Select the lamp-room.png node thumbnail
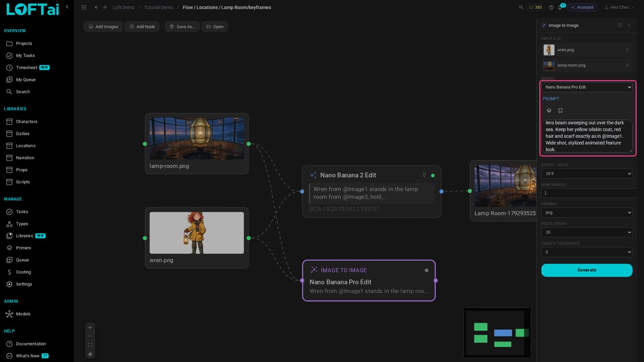The image size is (644, 362). [x=197, y=138]
